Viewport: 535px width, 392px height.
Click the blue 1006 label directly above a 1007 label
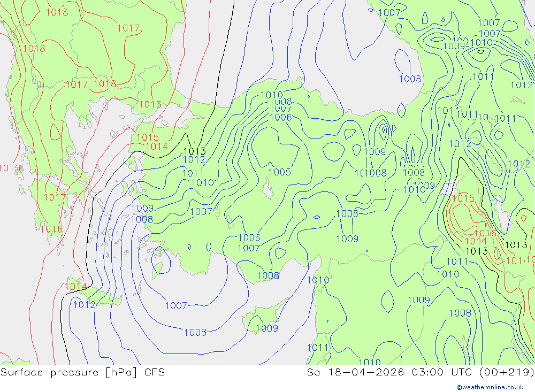(249, 237)
